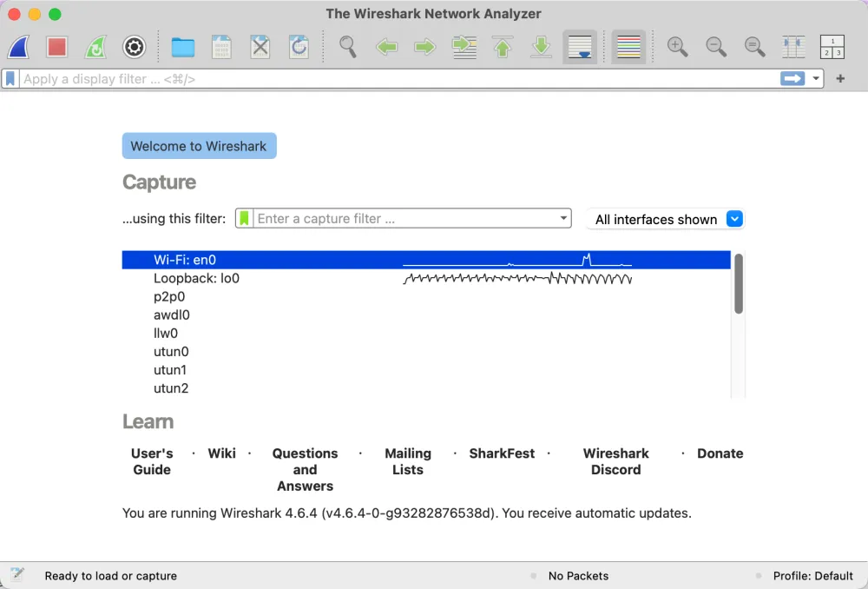Jump to the last packet icon
Screen dimensions: 868x589
point(541,47)
